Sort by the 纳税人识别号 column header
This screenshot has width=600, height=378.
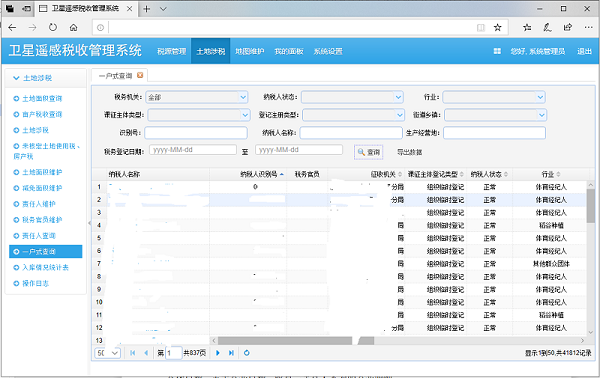tap(259, 174)
